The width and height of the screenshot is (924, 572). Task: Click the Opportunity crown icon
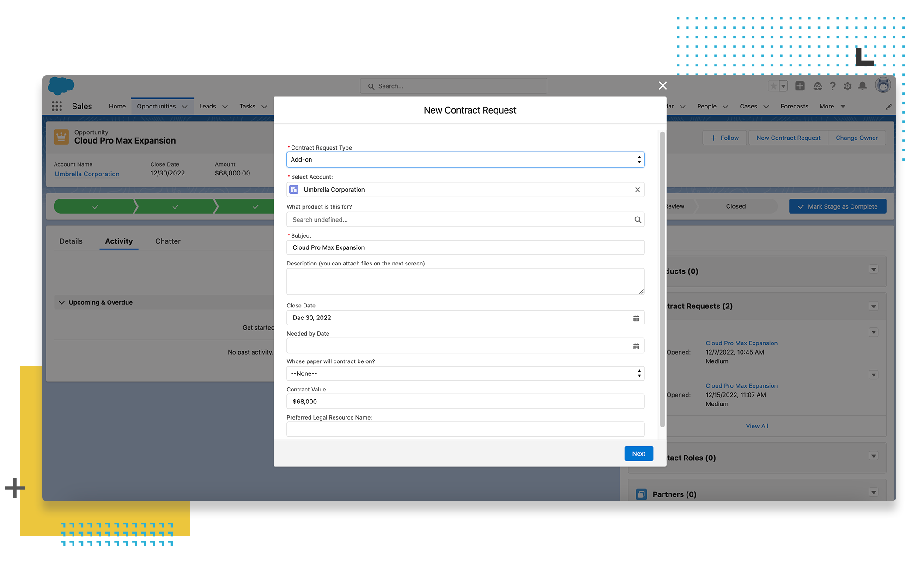click(x=61, y=137)
